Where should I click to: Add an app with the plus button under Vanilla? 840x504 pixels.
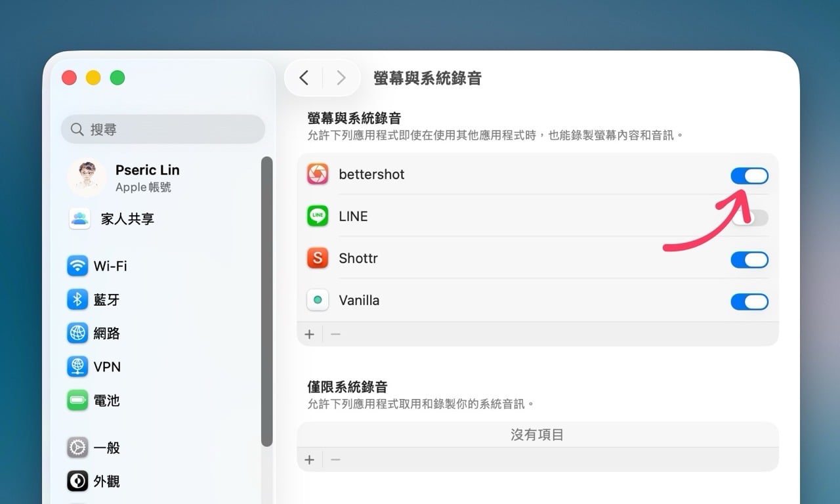(x=310, y=334)
